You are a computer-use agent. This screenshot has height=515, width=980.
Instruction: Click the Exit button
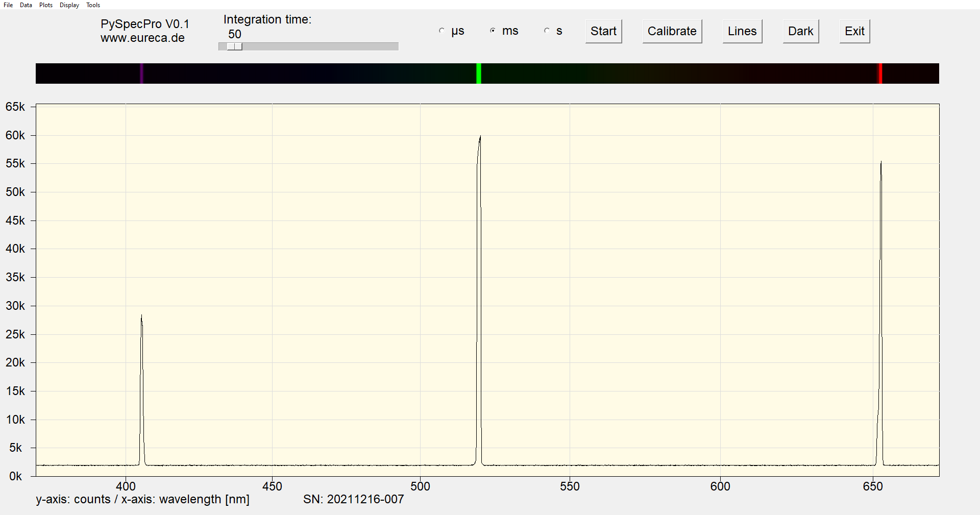click(854, 31)
